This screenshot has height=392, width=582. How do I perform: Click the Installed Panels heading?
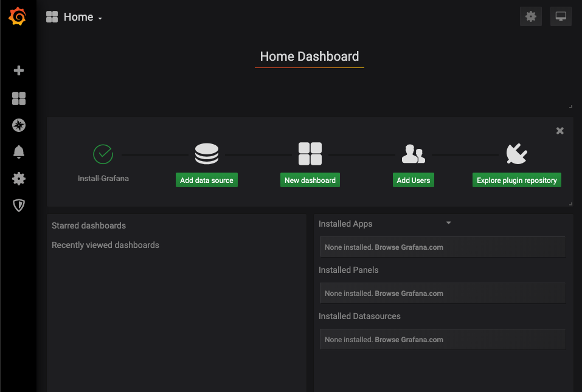click(x=348, y=270)
